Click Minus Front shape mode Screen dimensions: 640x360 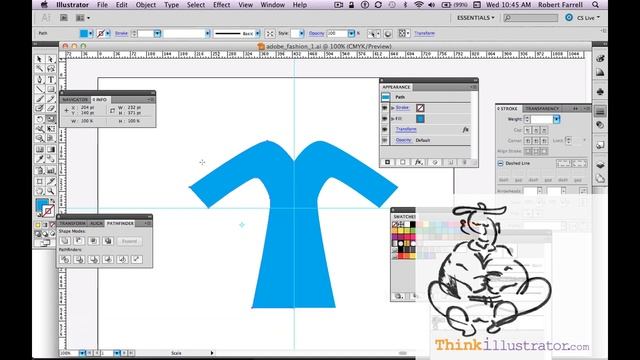(x=79, y=241)
